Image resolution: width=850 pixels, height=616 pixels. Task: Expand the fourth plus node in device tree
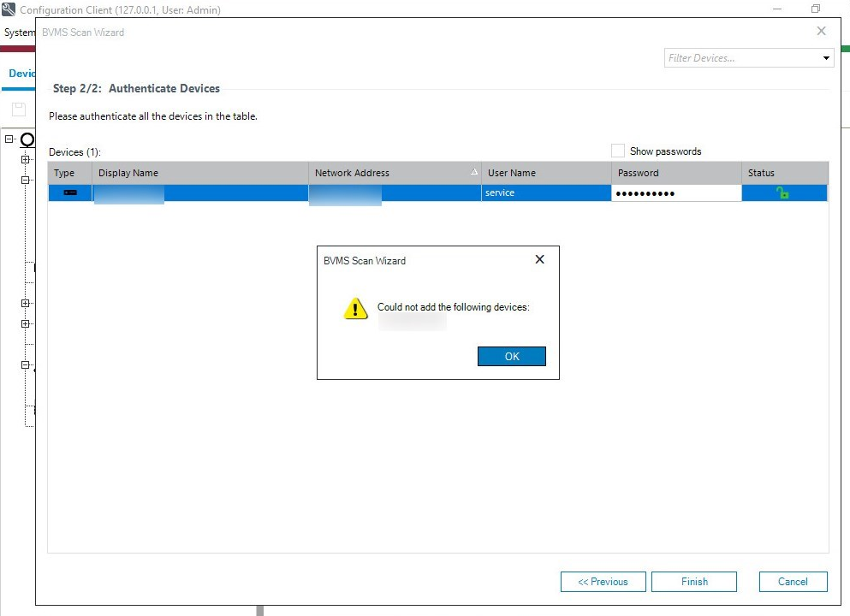pos(25,324)
